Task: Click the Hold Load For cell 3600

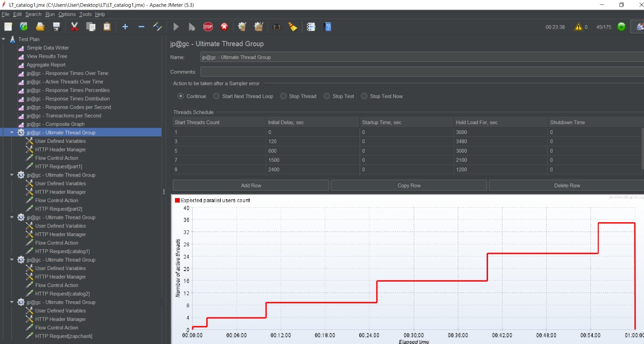Action: click(x=501, y=132)
